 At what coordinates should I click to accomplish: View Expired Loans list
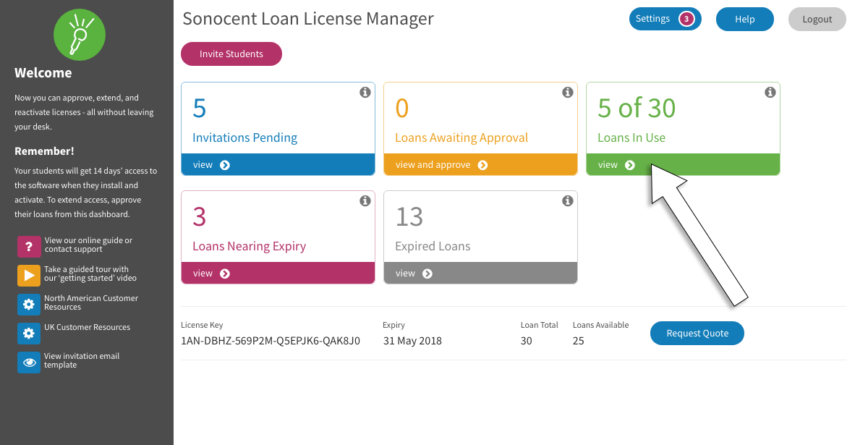pos(480,274)
